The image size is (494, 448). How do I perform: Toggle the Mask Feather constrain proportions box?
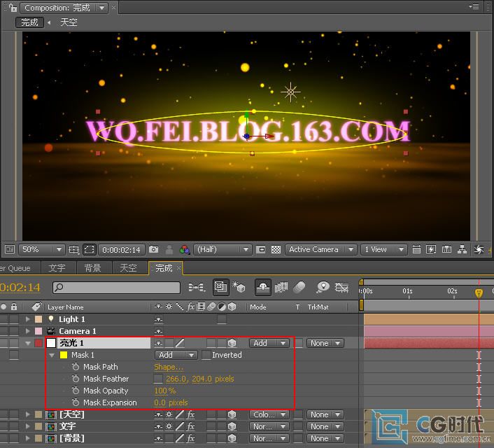pyautogui.click(x=158, y=379)
